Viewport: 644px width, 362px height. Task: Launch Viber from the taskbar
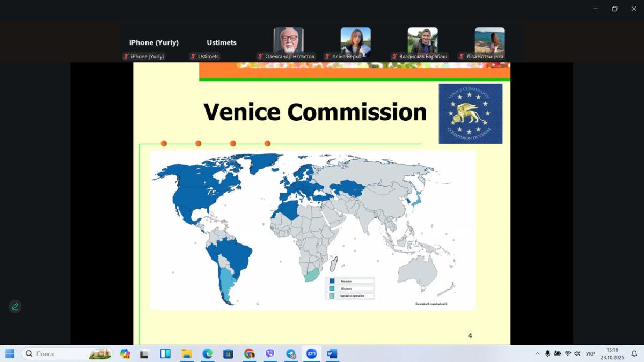tap(270, 353)
